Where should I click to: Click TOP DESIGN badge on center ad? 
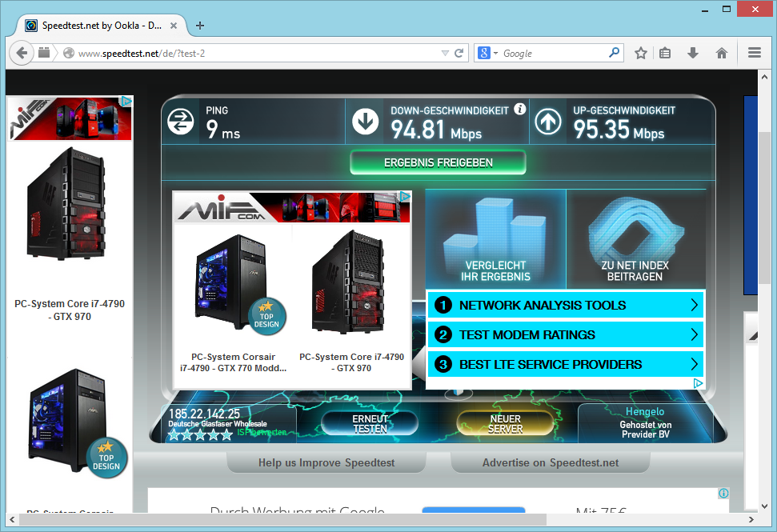click(266, 317)
